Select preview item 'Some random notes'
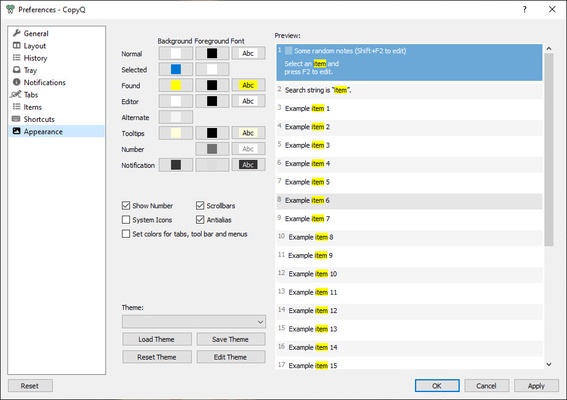The image size is (567, 400). click(409, 62)
